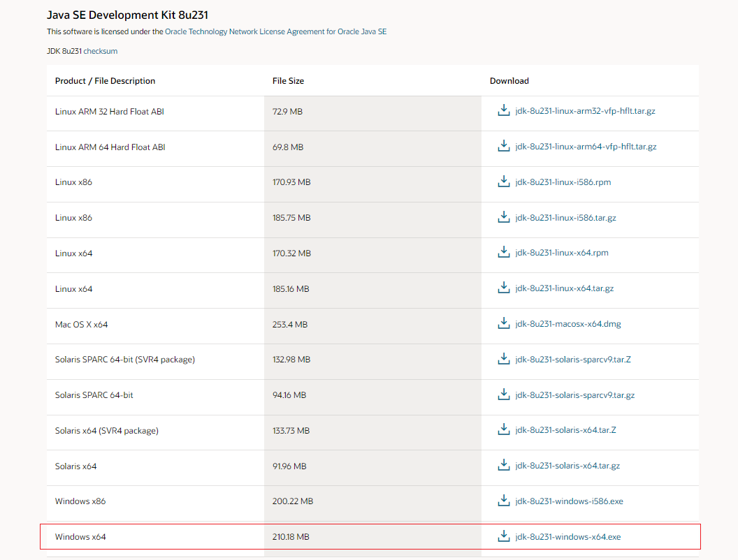Viewport: 738px width, 560px height.
Task: Click the Java SE Development Kit 8u231 heading
Action: click(128, 15)
